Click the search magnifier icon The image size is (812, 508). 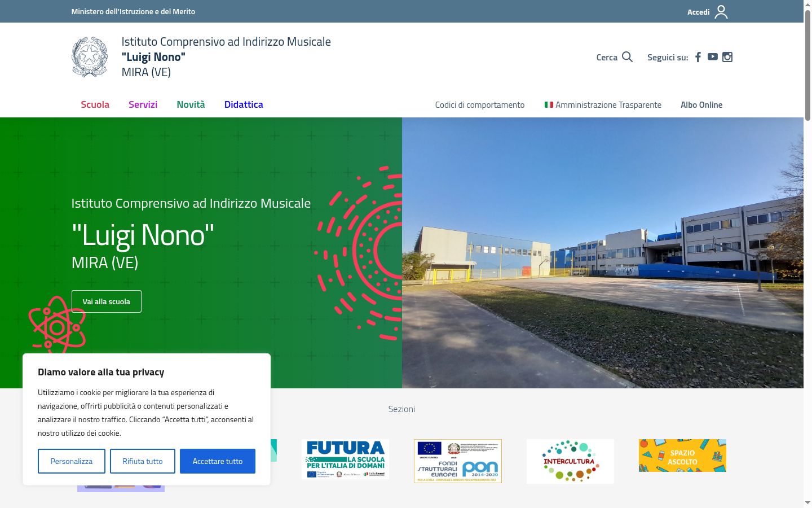627,57
